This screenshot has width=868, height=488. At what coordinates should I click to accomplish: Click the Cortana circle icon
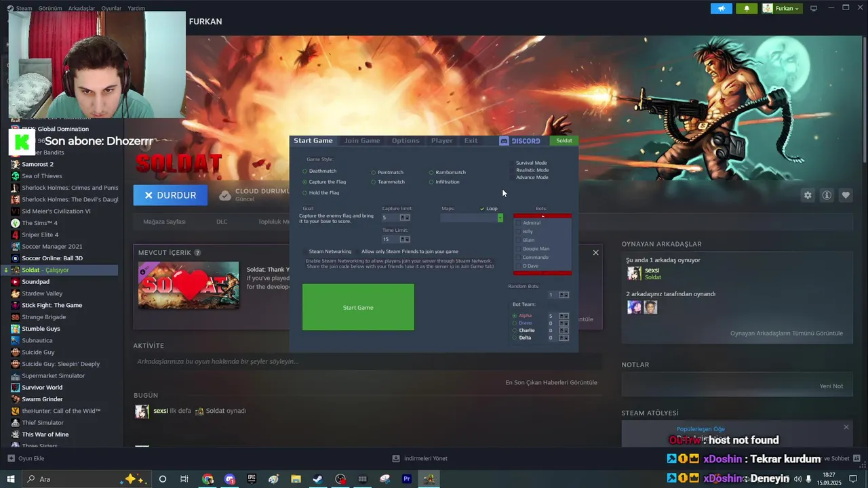tap(163, 479)
